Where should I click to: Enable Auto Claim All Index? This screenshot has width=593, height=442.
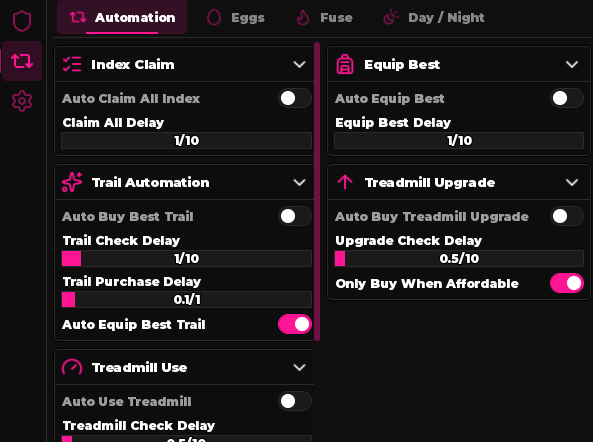pos(295,98)
